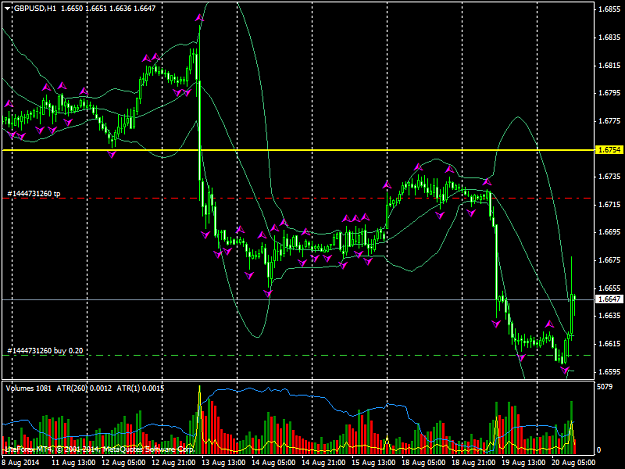Viewport: 625px width, 469px height.
Task: Select the green order label #1444731260 buy 0.20
Action: [45, 351]
